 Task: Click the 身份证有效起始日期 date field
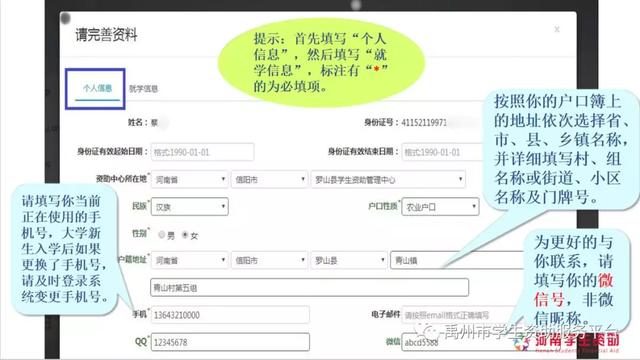202,152
